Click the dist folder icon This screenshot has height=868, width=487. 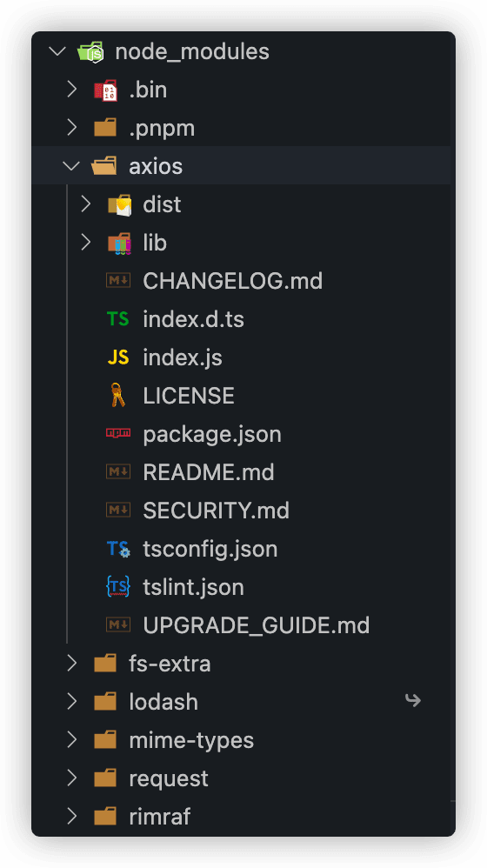tap(119, 204)
